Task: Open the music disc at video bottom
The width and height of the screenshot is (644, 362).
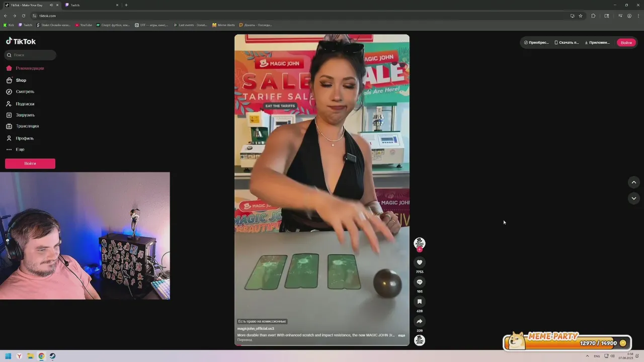Action: pyautogui.click(x=419, y=340)
